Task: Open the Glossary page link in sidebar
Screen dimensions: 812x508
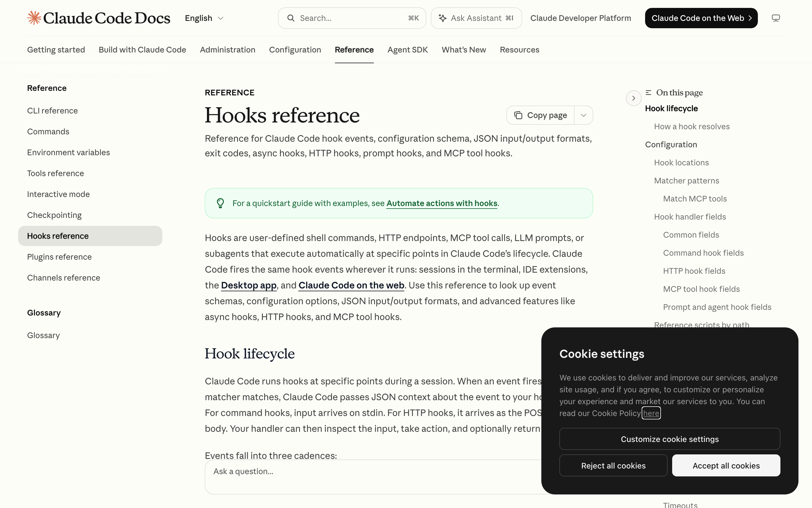Action: [x=43, y=335]
